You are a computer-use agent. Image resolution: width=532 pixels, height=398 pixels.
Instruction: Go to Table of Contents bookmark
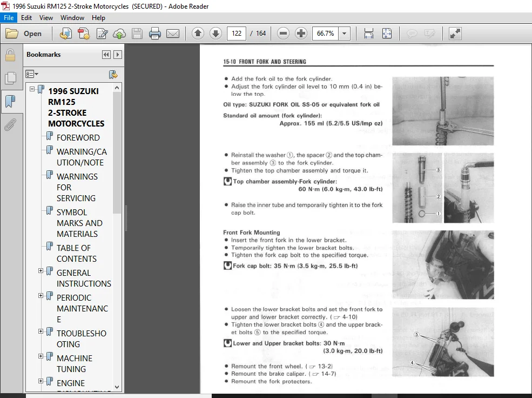coord(76,253)
